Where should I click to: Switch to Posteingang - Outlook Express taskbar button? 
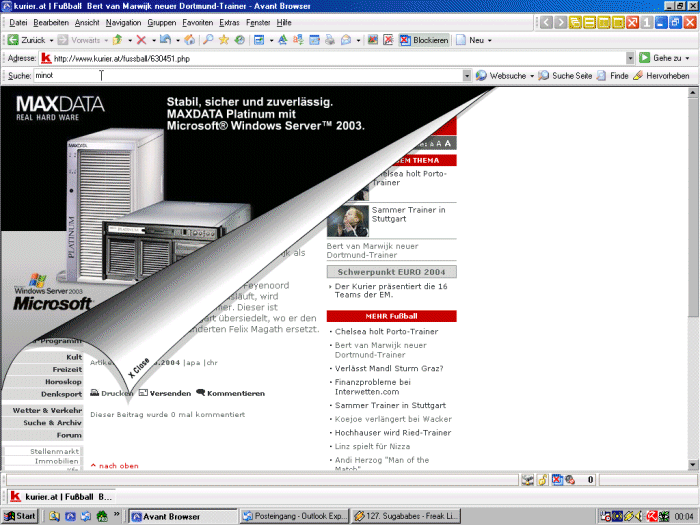click(x=295, y=516)
